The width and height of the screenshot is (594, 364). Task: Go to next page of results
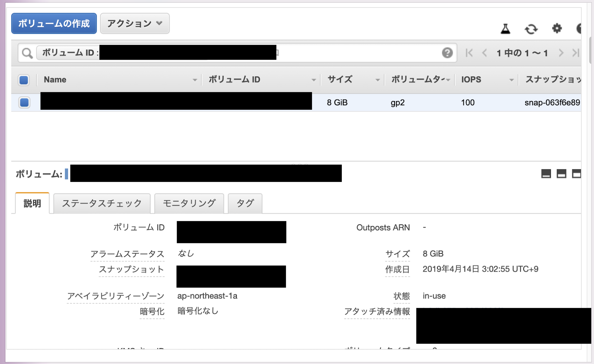[561, 53]
